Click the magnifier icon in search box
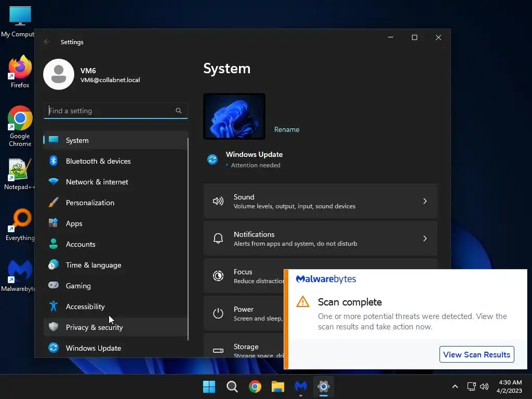The height and width of the screenshot is (399, 532). click(179, 111)
